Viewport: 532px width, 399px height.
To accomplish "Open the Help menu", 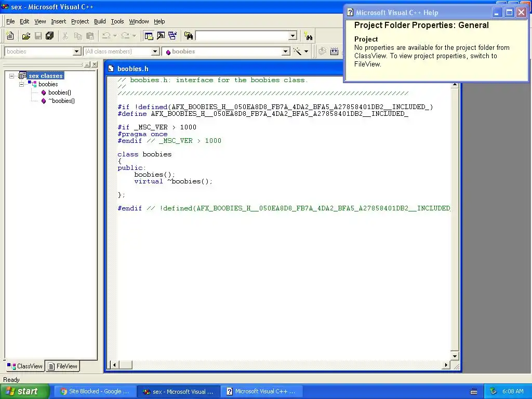I will [159, 21].
